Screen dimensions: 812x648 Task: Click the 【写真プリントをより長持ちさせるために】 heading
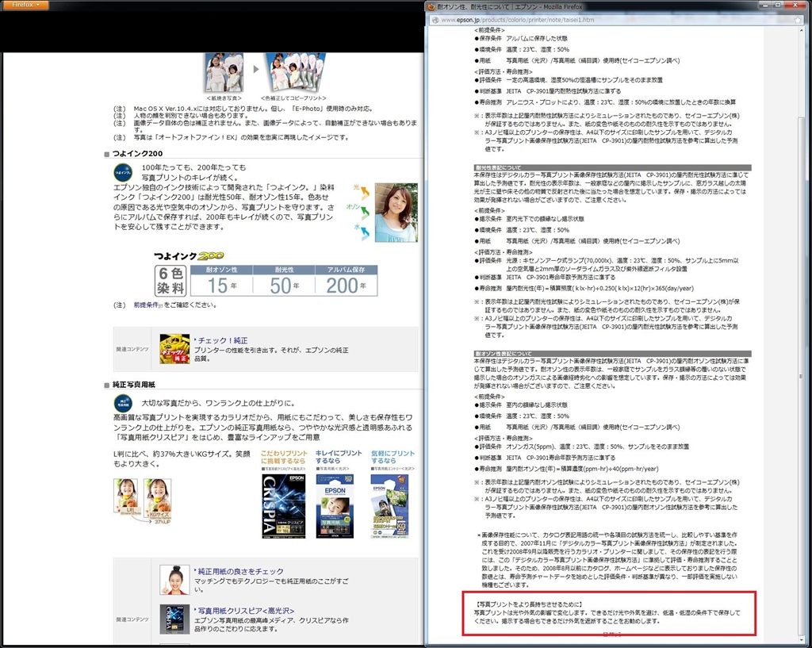528,604
